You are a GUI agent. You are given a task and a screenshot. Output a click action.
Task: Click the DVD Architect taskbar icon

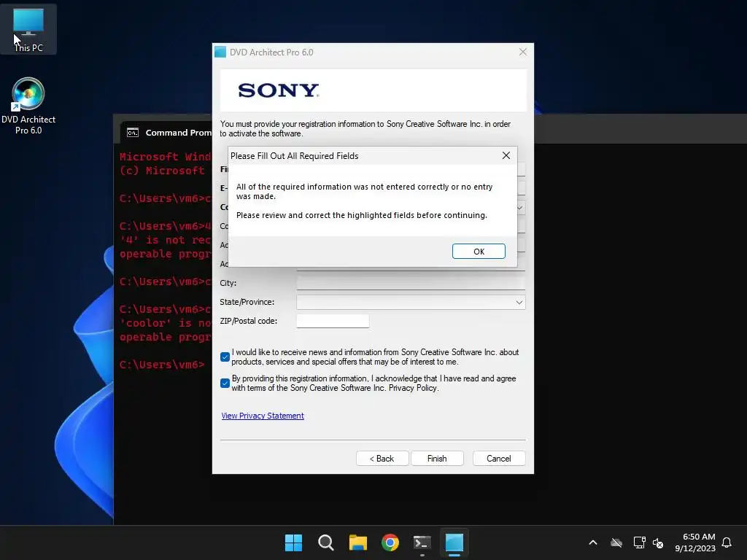pyautogui.click(x=454, y=542)
